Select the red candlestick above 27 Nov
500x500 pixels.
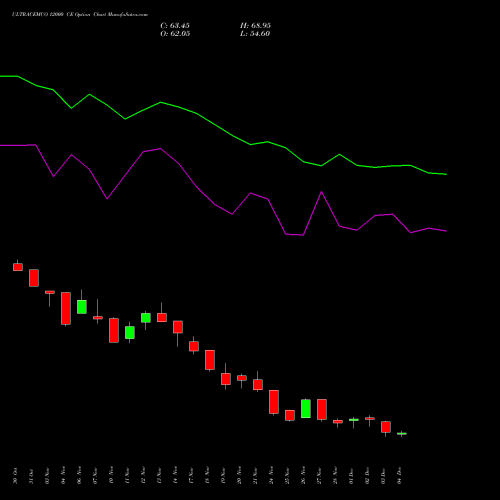(322, 409)
